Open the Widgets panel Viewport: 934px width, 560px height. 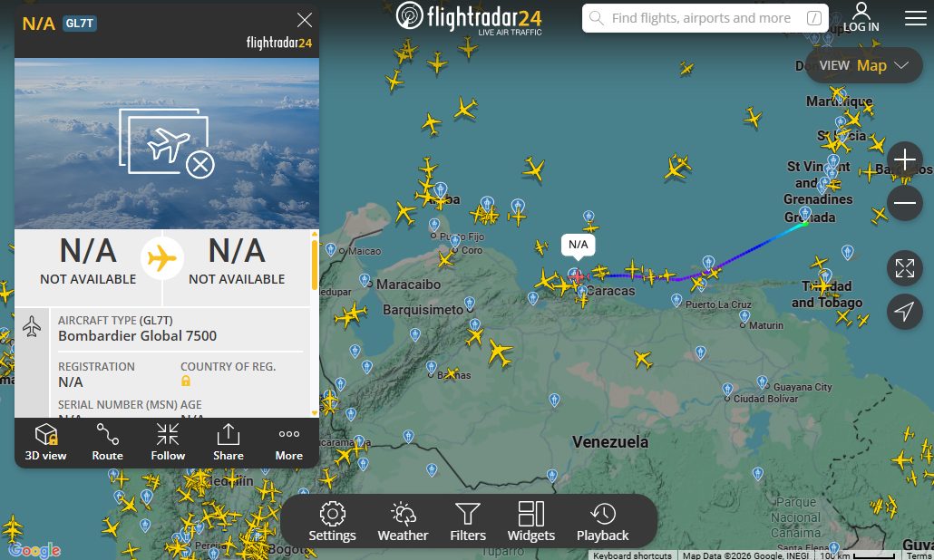[530, 522]
